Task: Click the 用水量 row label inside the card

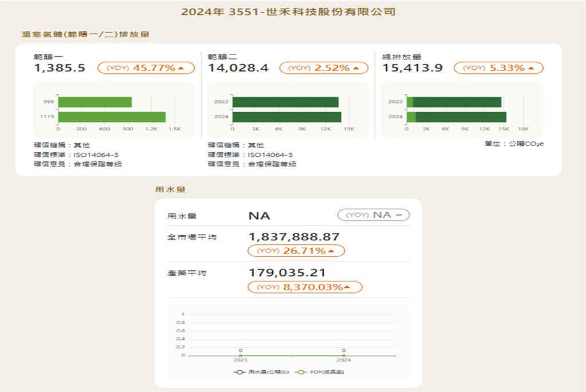Action: pos(182,216)
